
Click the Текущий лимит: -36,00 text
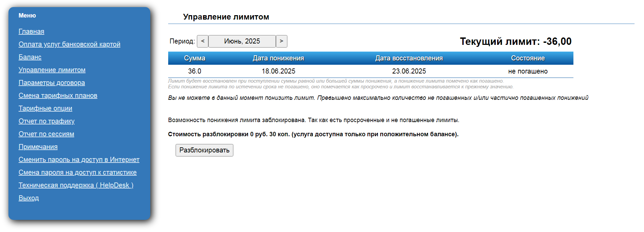pos(516,41)
